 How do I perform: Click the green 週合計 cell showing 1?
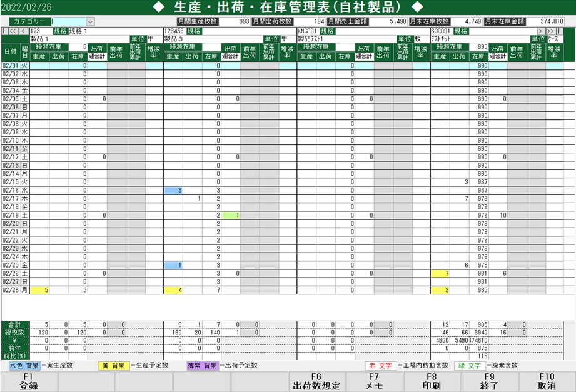(231, 215)
